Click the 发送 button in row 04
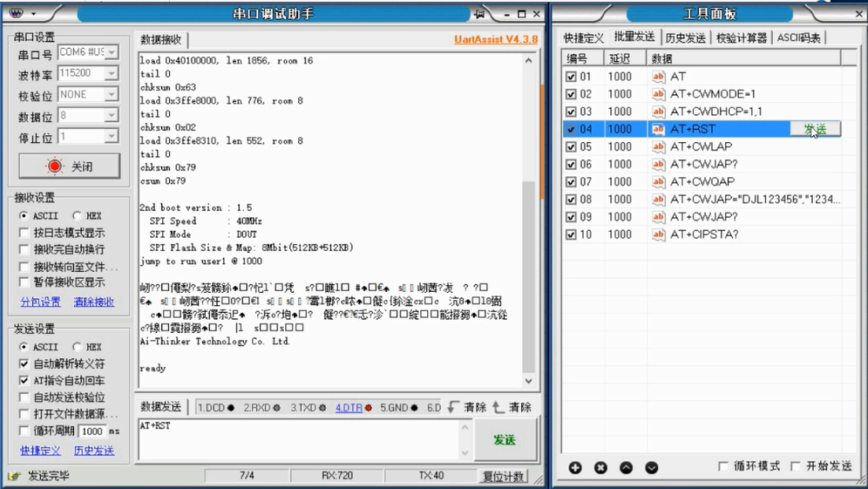 [815, 129]
